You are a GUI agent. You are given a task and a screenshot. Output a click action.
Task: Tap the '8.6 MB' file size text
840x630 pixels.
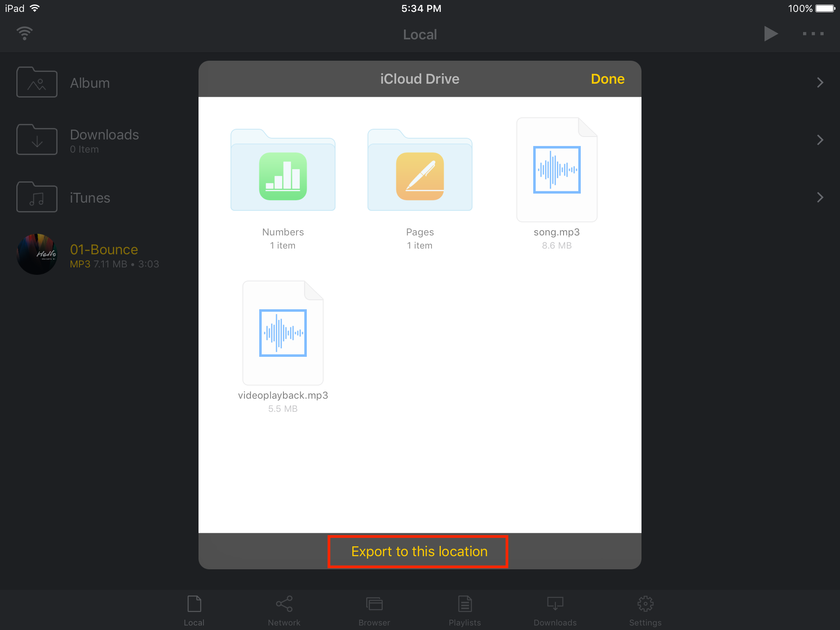click(x=557, y=245)
